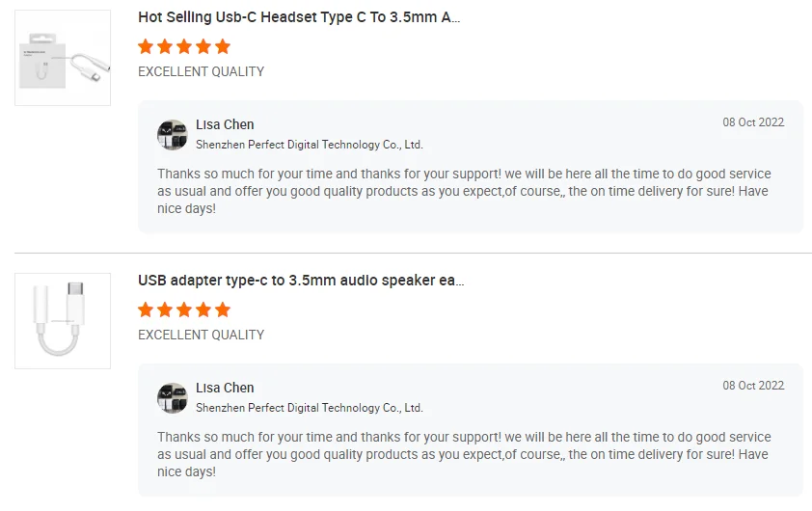Image resolution: width=812 pixels, height=511 pixels.
Task: Click Lisa Chen's avatar in the Usb-C Headset reply
Action: point(173,135)
